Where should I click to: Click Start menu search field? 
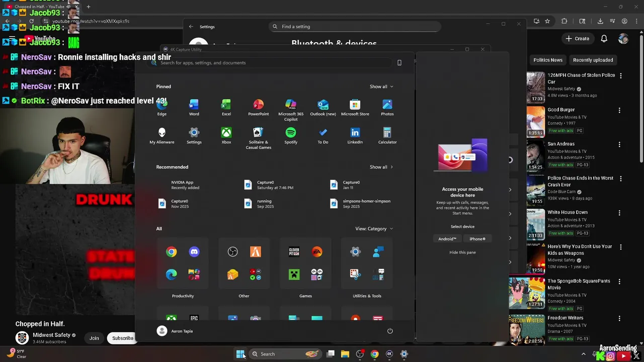(270, 63)
